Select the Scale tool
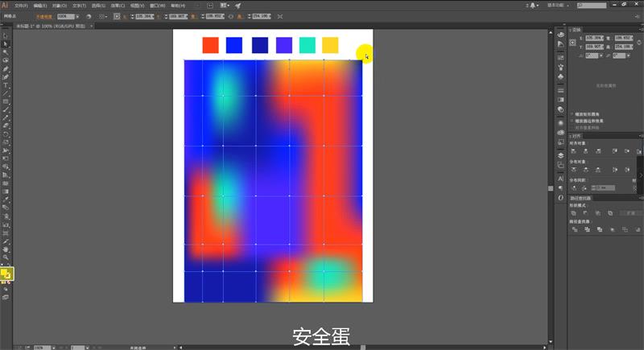644x350 pixels. point(6,142)
